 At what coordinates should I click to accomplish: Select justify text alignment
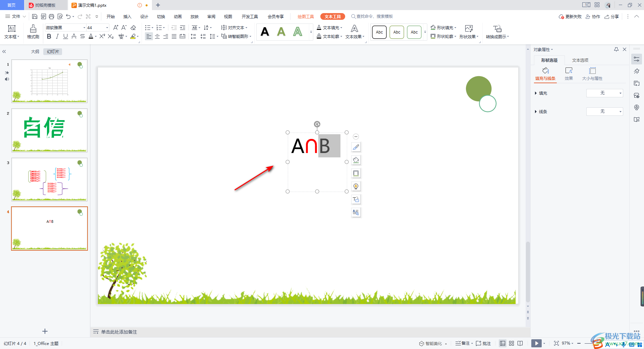coord(174,36)
